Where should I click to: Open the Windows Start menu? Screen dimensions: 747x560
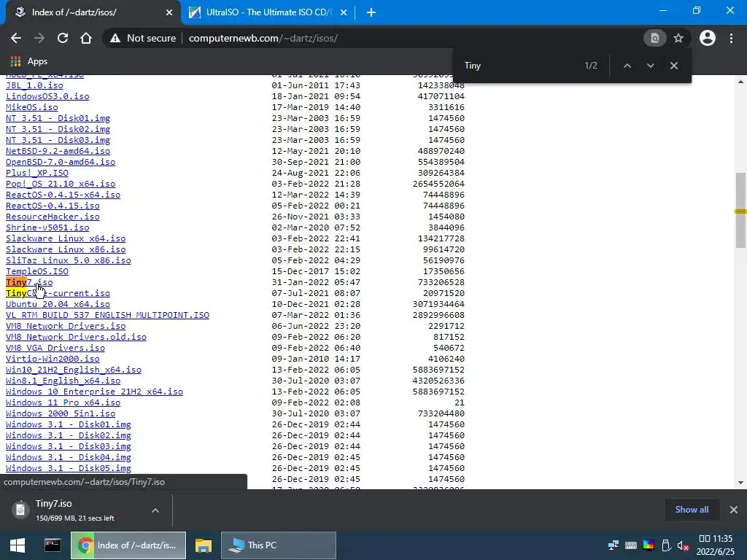18,545
